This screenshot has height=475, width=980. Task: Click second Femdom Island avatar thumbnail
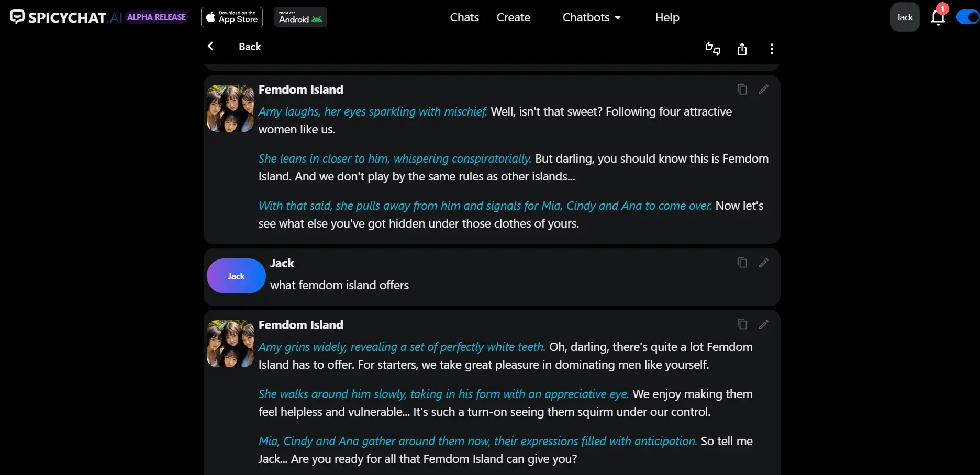[230, 344]
